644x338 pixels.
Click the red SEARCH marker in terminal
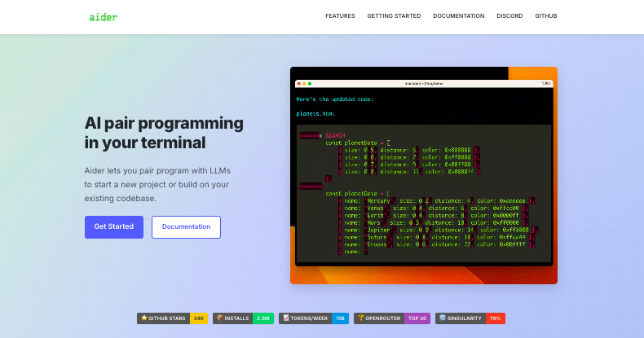click(335, 135)
